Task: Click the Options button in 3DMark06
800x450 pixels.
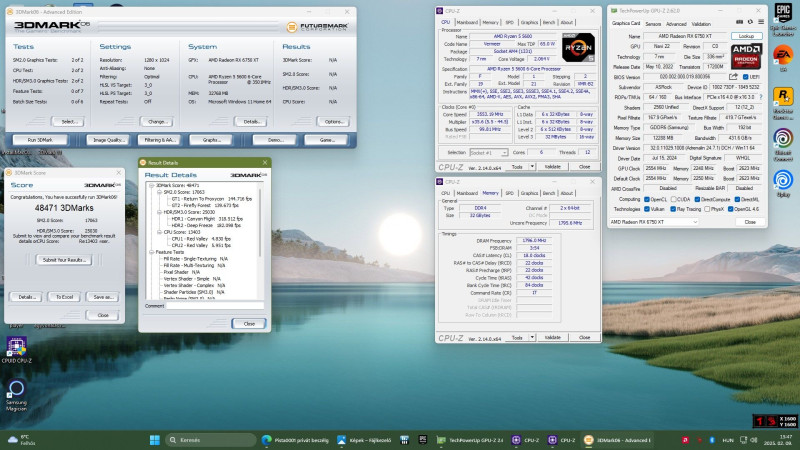Action: (333, 122)
